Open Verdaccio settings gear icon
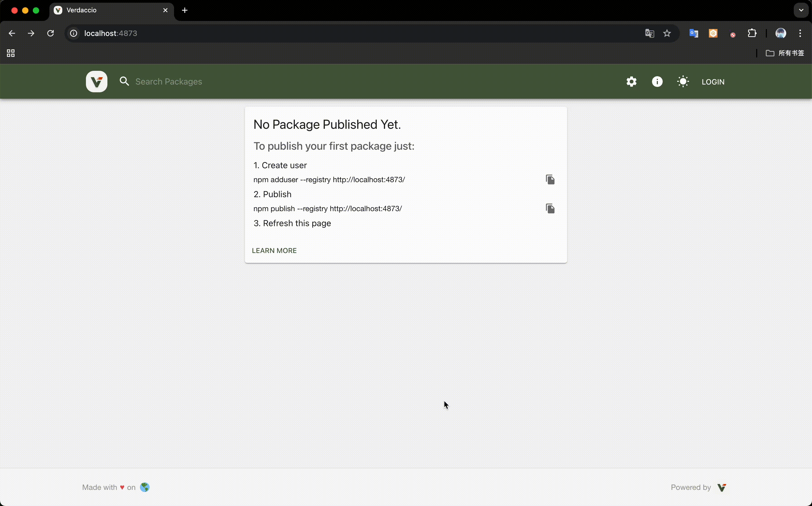This screenshot has width=812, height=506. pos(632,82)
